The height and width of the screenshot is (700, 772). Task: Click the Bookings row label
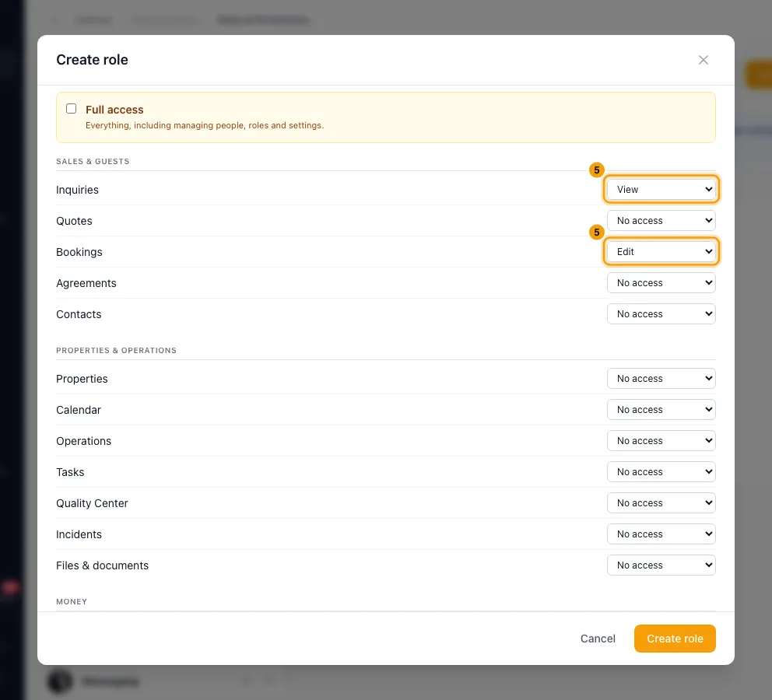[79, 252]
